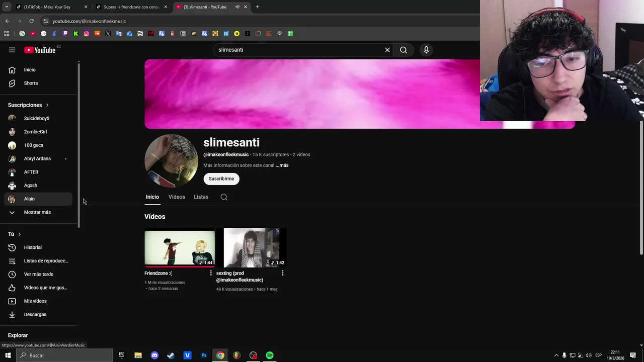Click sexting (prod @imakeonfleekmusic) title

[x=239, y=277]
